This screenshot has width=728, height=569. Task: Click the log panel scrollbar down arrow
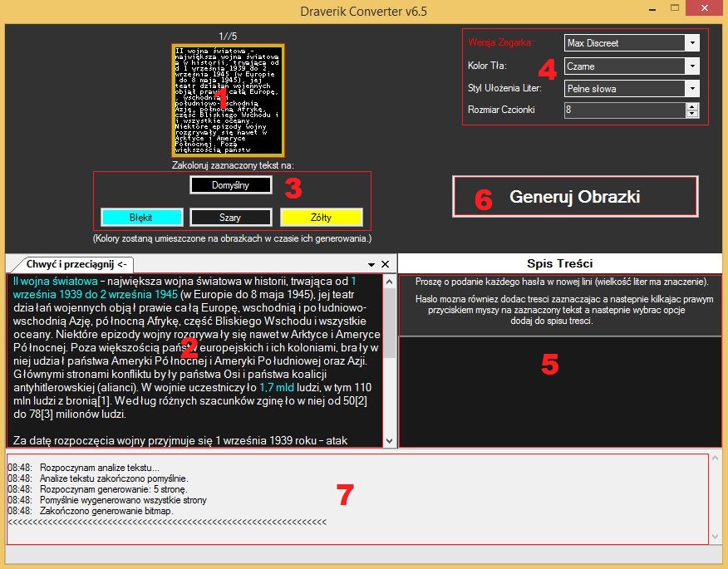[x=715, y=537]
